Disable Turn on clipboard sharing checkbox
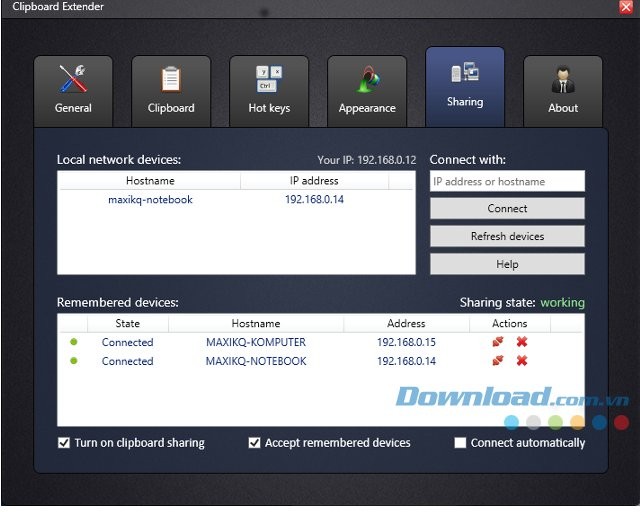This screenshot has width=640, height=512. [65, 443]
